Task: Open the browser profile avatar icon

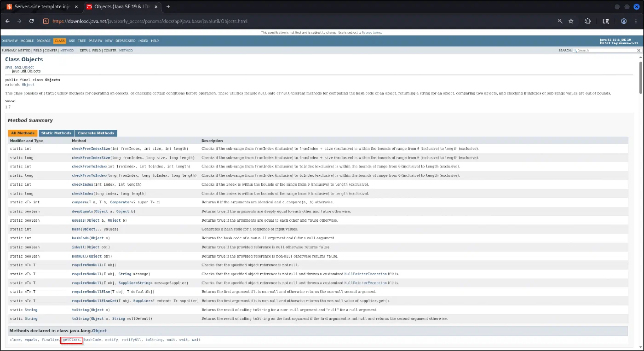Action: 624,21
